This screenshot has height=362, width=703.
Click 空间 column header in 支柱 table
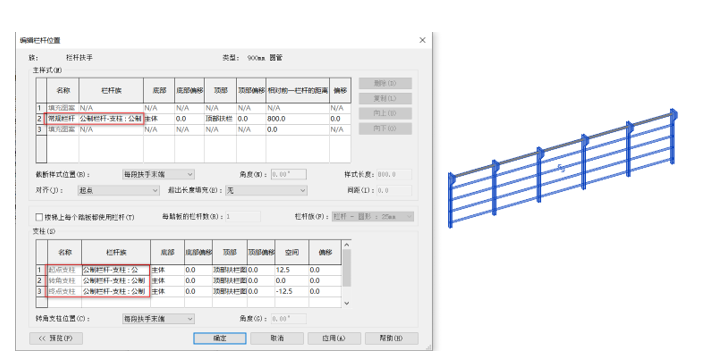coord(291,253)
